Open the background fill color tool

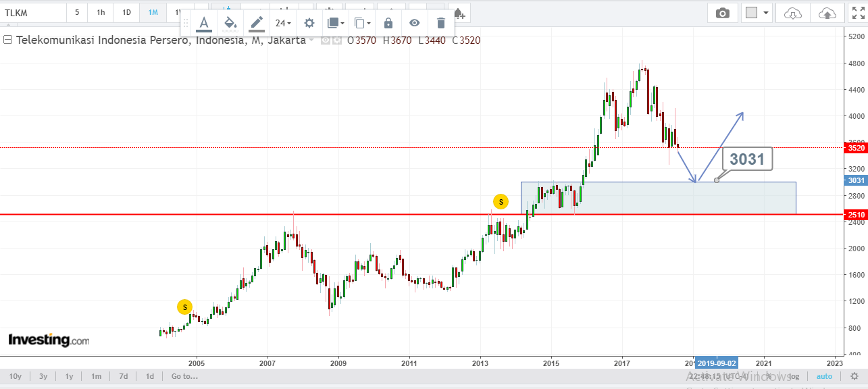coord(230,23)
